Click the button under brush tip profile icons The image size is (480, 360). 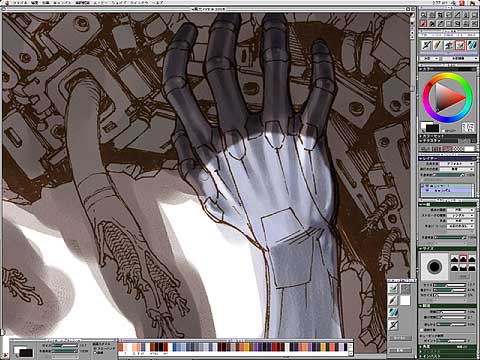point(463,276)
